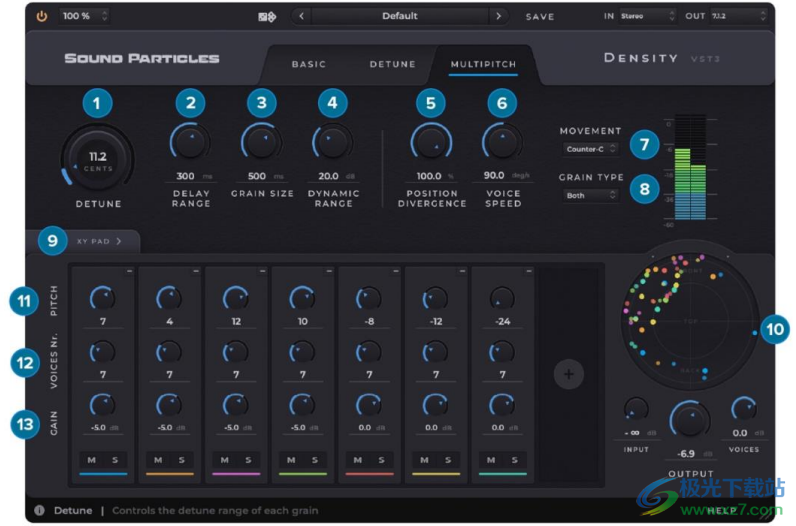796x526 pixels.
Task: Mute the pitch -24 layer
Action: (490, 460)
